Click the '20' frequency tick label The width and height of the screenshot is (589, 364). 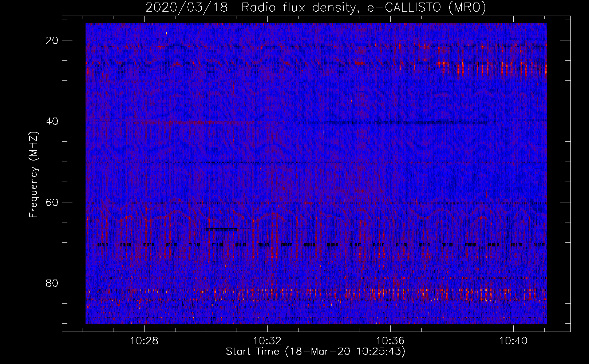[x=53, y=40]
